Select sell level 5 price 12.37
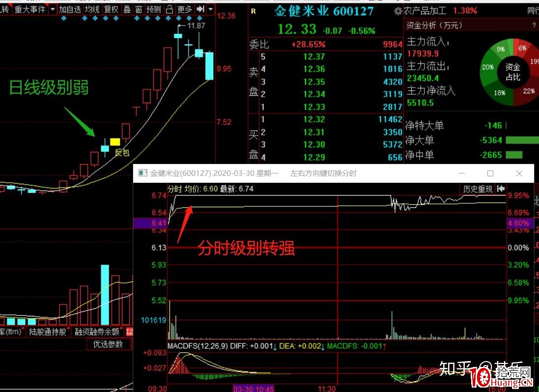This screenshot has width=539, height=392. [314, 56]
